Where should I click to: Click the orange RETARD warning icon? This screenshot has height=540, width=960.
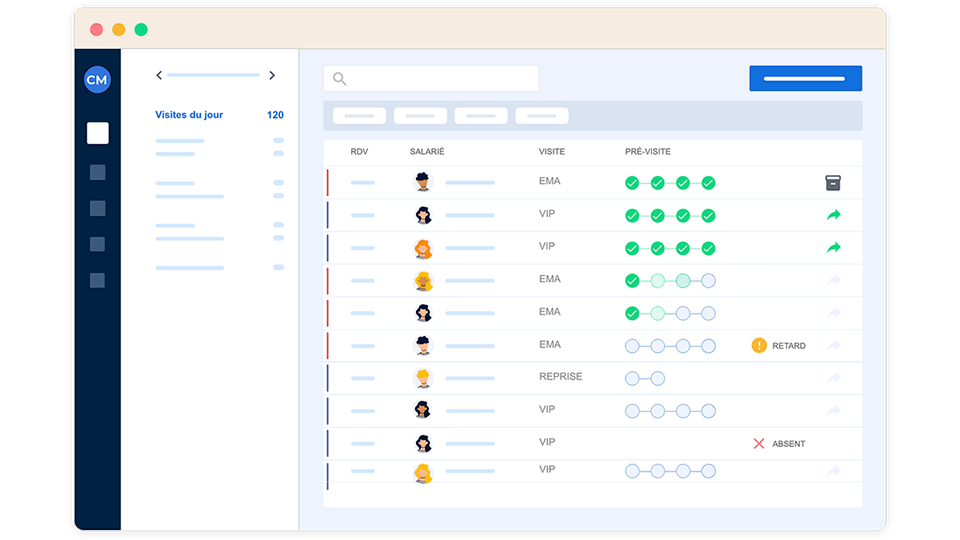coord(759,346)
